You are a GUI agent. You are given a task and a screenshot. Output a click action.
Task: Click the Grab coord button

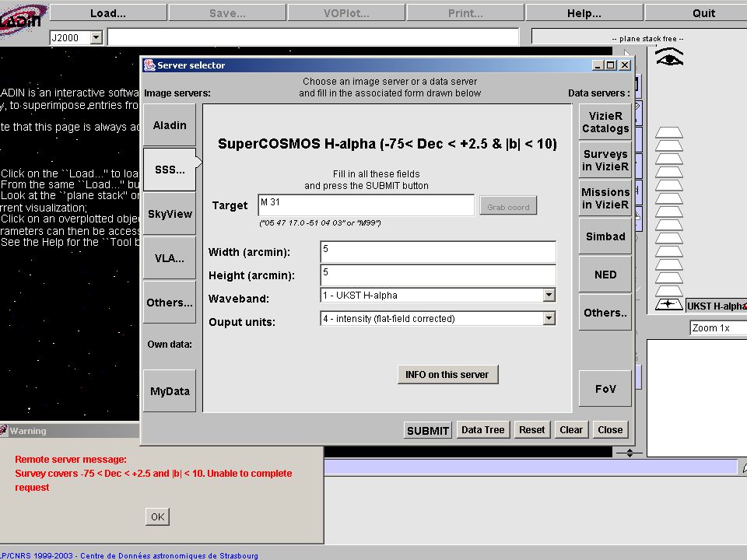click(x=508, y=207)
